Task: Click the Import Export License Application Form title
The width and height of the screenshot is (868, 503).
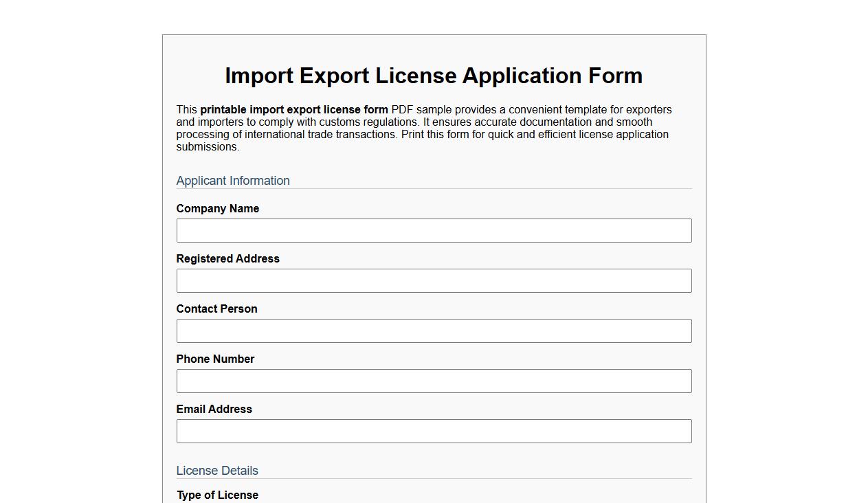Action: pos(434,76)
